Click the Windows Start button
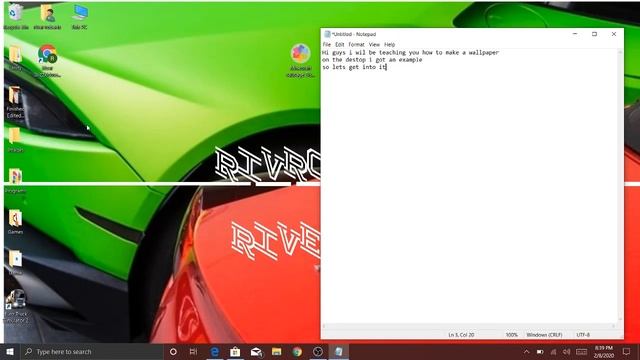This screenshot has height=360, width=640. click(10, 351)
